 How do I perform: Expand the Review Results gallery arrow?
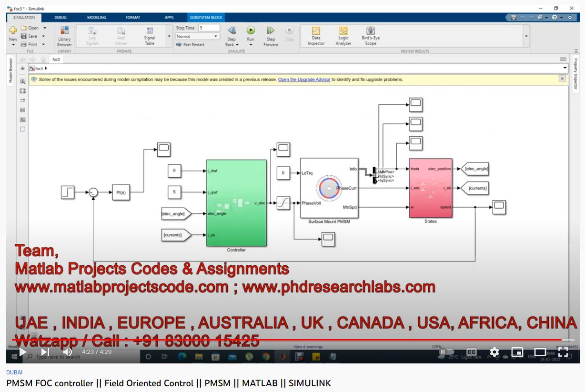526,36
